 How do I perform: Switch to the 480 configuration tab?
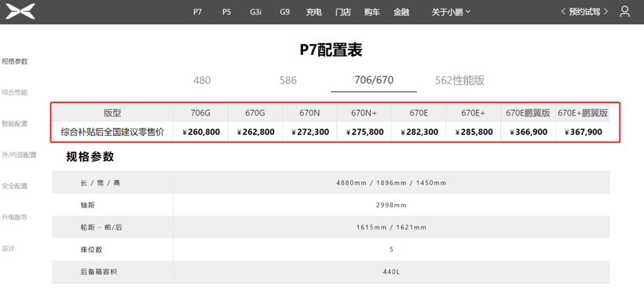point(202,80)
